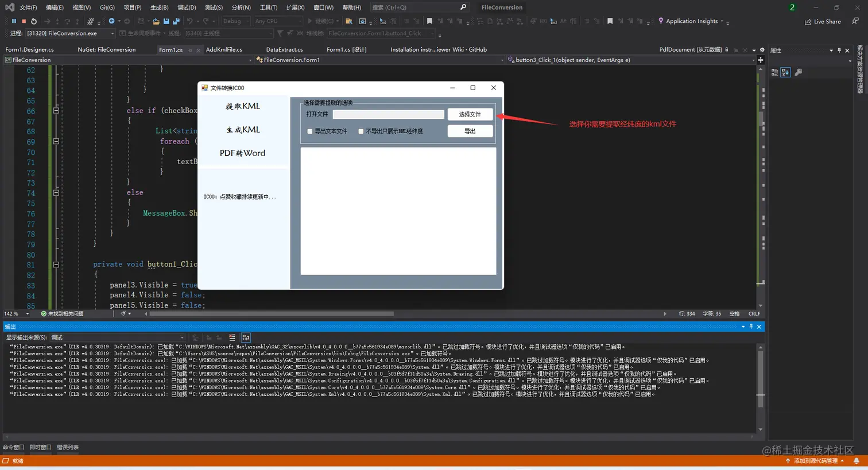This screenshot has width=868, height=470.
Task: Click the editor horizontal scrollbar thumb
Action: (272, 314)
